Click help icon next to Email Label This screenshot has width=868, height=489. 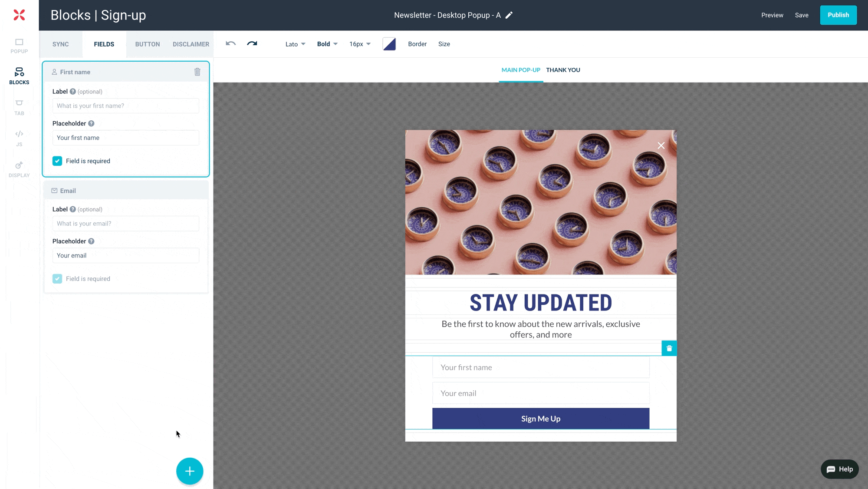73,209
